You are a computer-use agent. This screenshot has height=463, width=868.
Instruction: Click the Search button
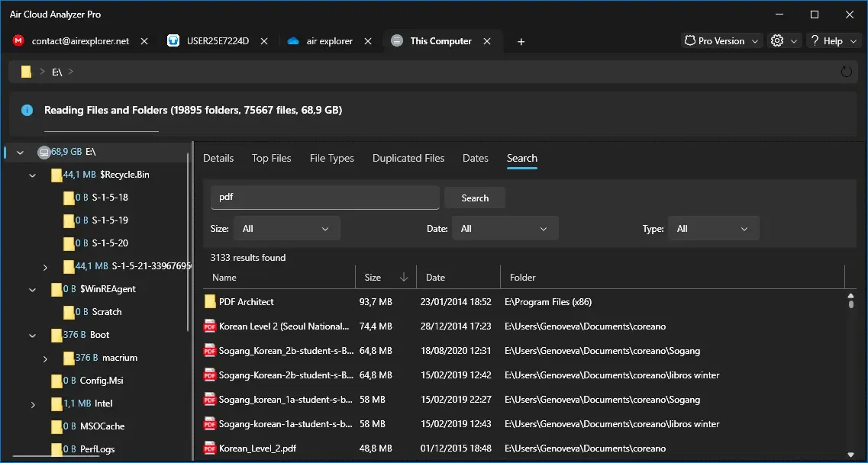[x=475, y=198]
